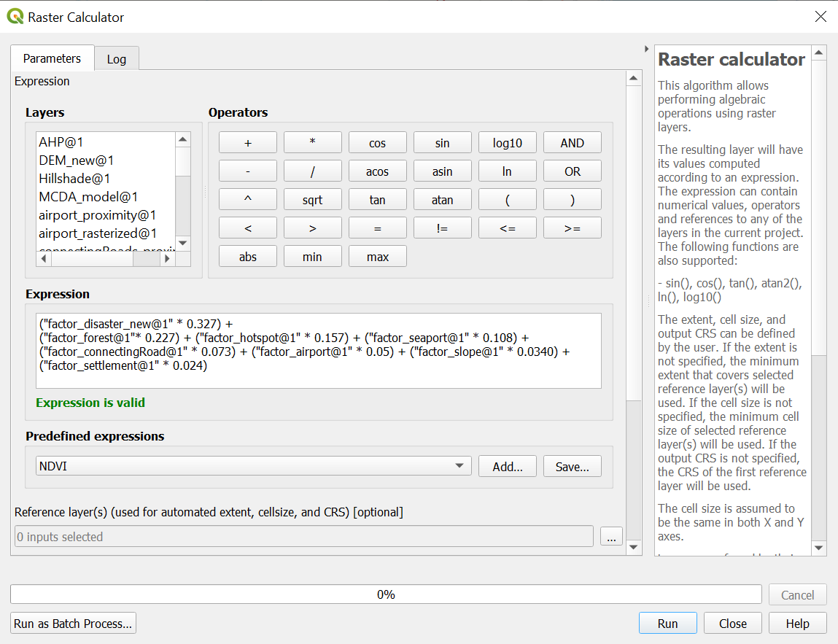Collapse the help panel with arrow

[x=646, y=50]
